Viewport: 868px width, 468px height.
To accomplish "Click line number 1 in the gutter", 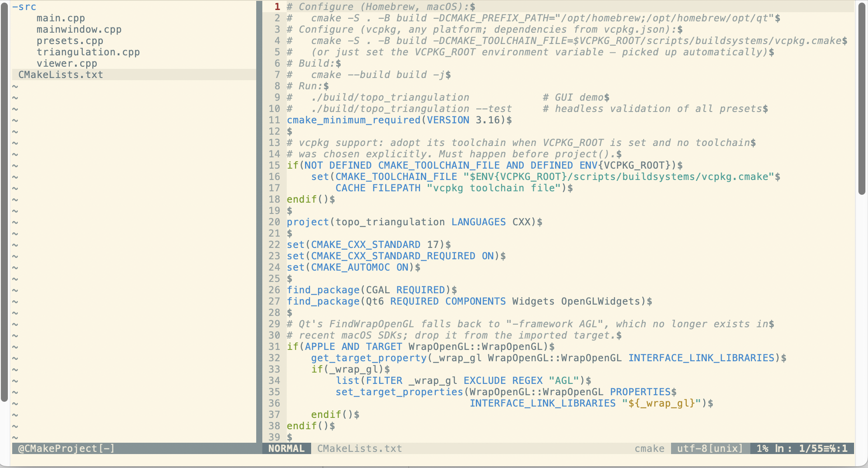I will [277, 7].
